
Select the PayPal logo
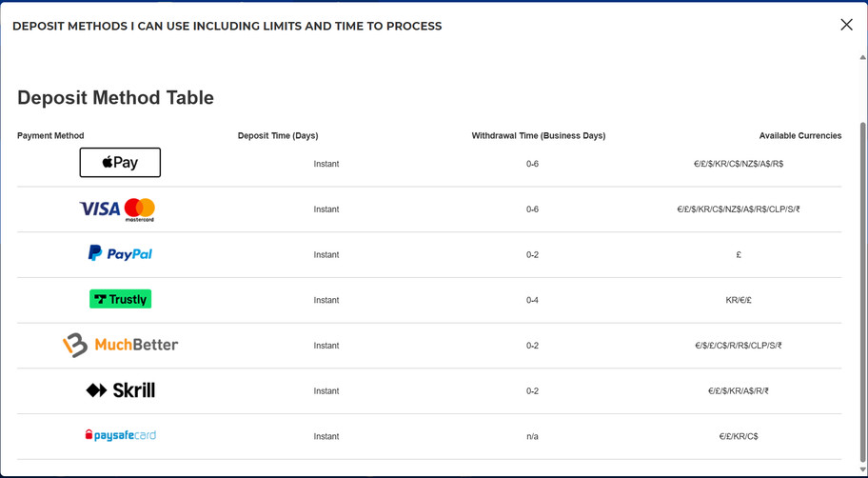click(x=120, y=253)
